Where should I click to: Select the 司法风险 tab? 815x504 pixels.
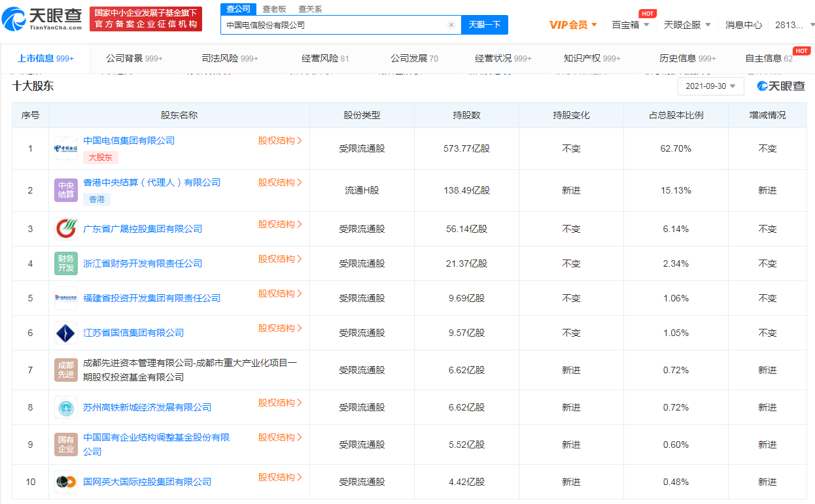point(230,58)
